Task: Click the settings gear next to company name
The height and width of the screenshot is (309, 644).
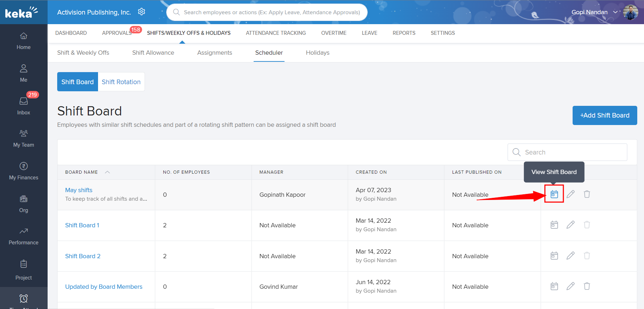Action: click(141, 12)
